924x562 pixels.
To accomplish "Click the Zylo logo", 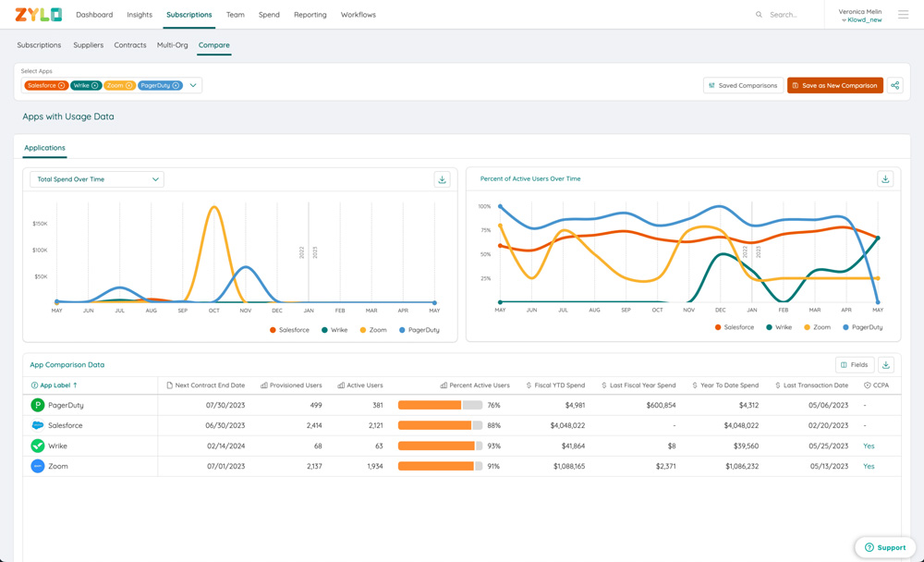I will point(38,15).
